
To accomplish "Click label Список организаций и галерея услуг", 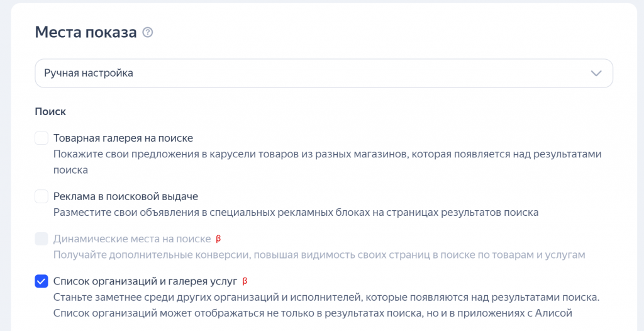I will click(x=145, y=281).
